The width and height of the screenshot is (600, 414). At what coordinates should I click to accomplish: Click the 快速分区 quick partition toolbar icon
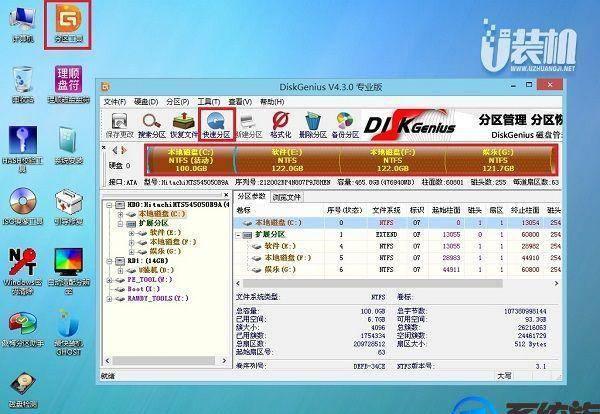216,125
